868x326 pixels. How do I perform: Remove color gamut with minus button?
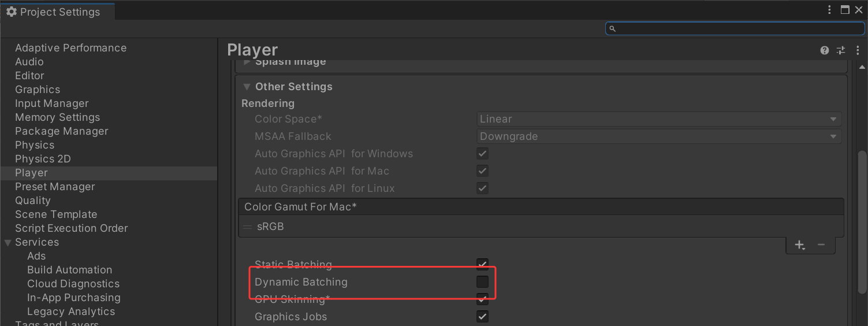point(821,245)
